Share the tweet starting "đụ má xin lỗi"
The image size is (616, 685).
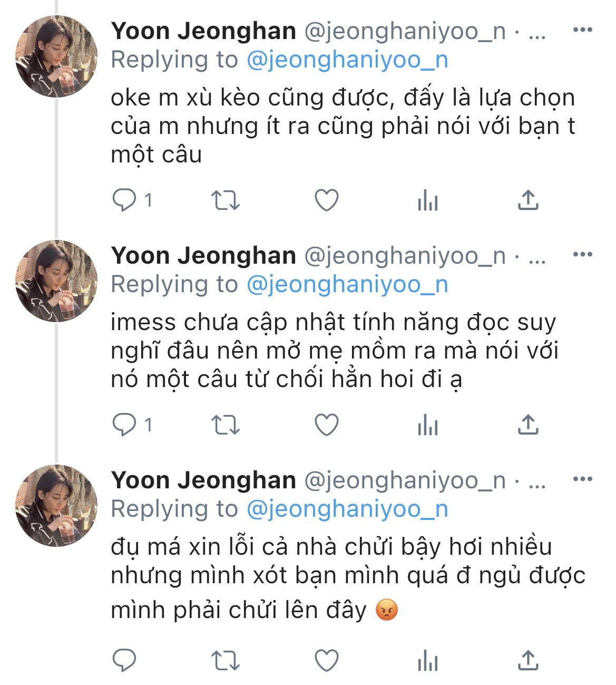click(x=527, y=660)
